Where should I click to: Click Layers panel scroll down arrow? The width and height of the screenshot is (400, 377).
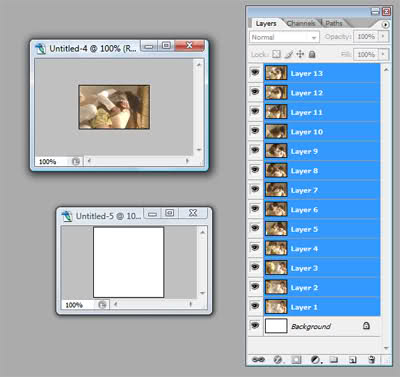(x=386, y=348)
